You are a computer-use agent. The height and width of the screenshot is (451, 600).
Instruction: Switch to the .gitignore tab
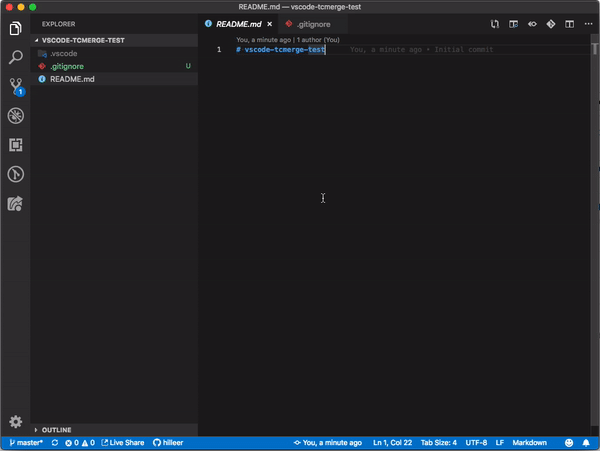[312, 24]
